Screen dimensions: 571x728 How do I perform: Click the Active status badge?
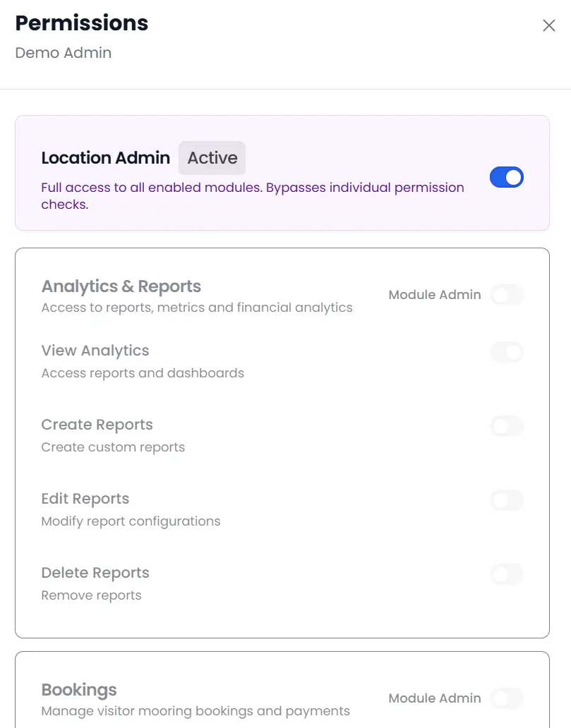coord(212,158)
